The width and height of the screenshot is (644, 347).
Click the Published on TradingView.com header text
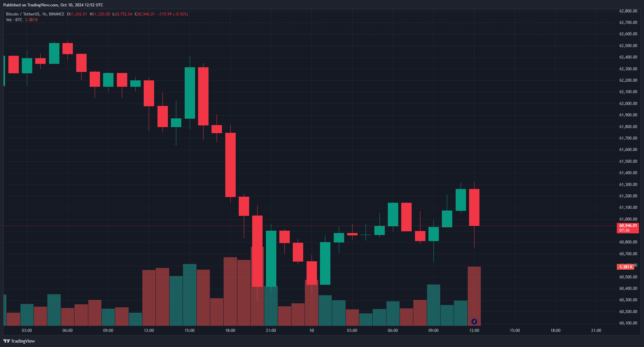click(x=53, y=5)
